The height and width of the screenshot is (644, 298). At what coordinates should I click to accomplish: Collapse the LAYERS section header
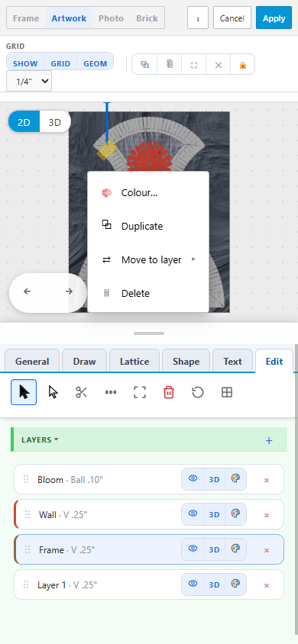40,440
